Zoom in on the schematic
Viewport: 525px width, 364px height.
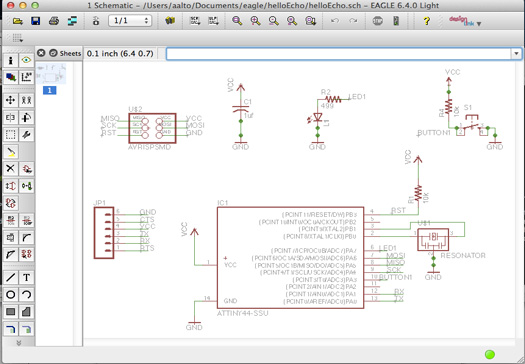[255, 21]
